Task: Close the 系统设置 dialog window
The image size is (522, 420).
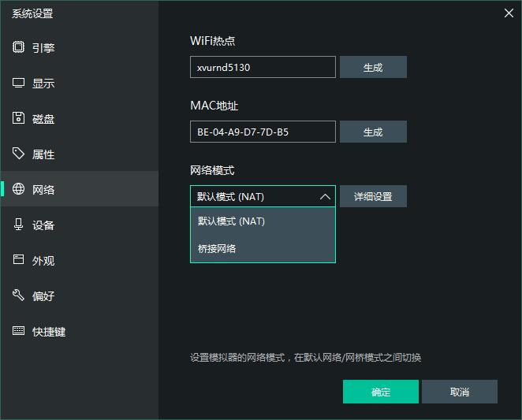Action: click(509, 12)
